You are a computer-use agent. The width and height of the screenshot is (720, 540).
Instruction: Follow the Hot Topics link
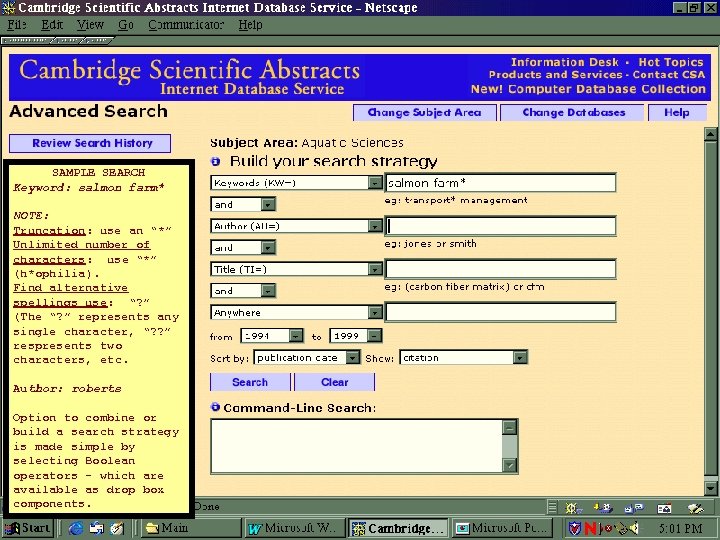pyautogui.click(x=670, y=62)
